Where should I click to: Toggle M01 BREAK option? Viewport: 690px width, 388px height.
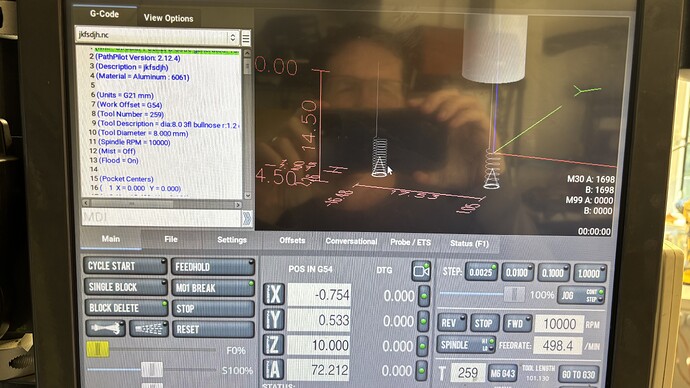(x=213, y=288)
